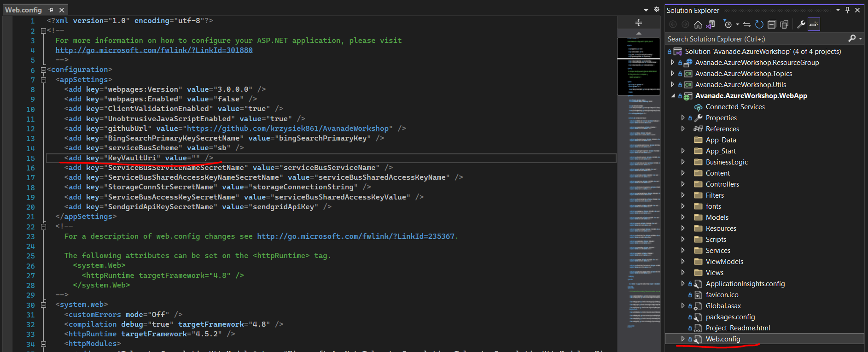
Task: Switch between solutions and folder views
Action: (711, 24)
